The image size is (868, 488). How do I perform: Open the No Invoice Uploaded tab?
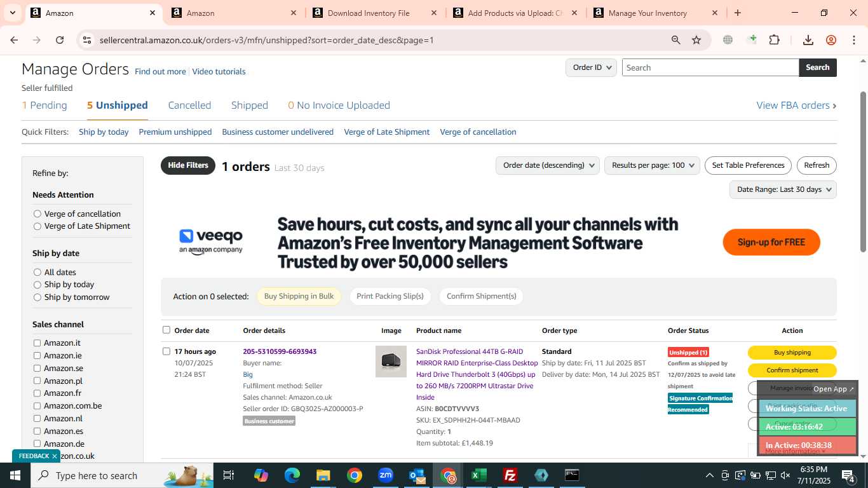click(x=339, y=105)
